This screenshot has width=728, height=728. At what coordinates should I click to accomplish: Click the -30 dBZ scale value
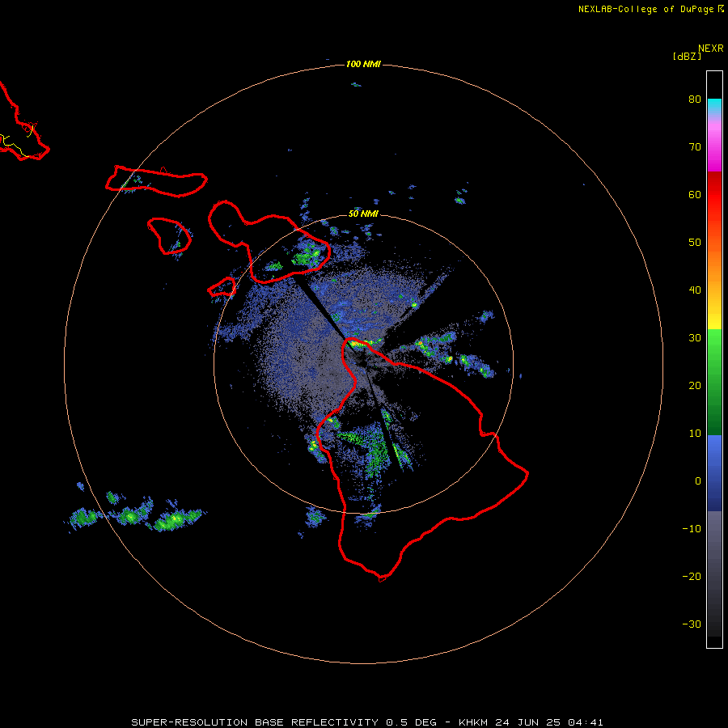[x=692, y=624]
